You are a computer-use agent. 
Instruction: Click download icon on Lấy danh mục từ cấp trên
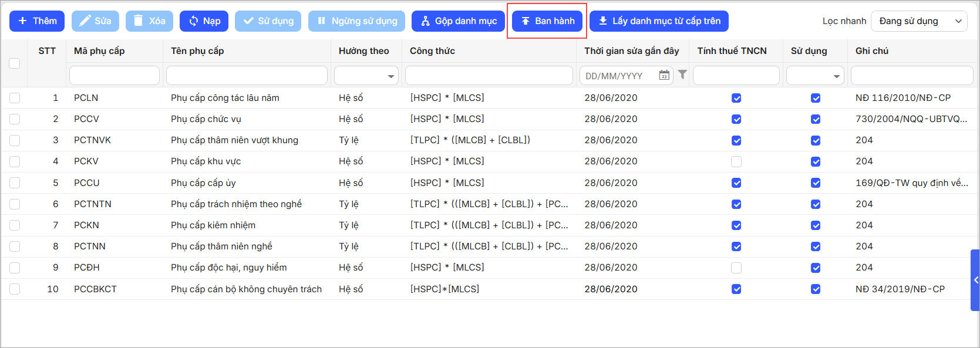[x=602, y=21]
